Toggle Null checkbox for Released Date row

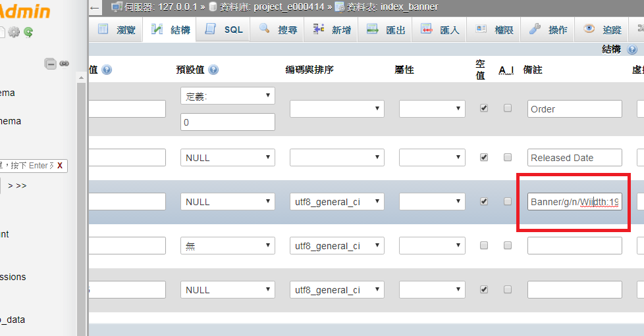click(x=484, y=158)
